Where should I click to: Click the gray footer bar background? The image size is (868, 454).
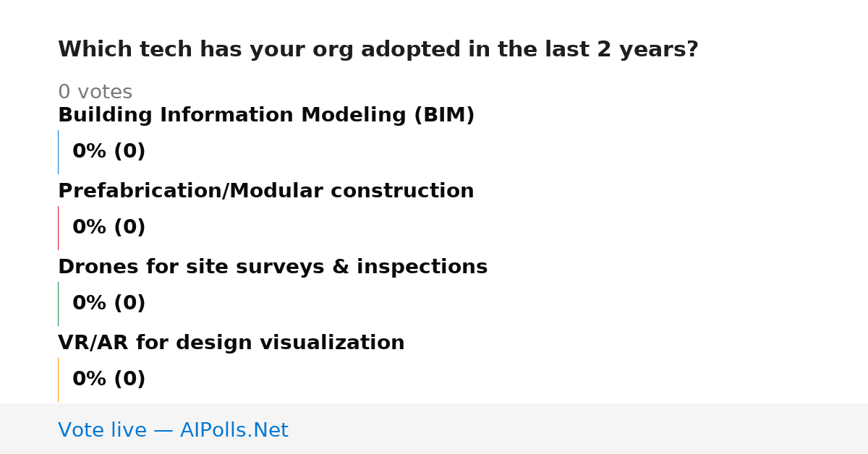pos(579,429)
